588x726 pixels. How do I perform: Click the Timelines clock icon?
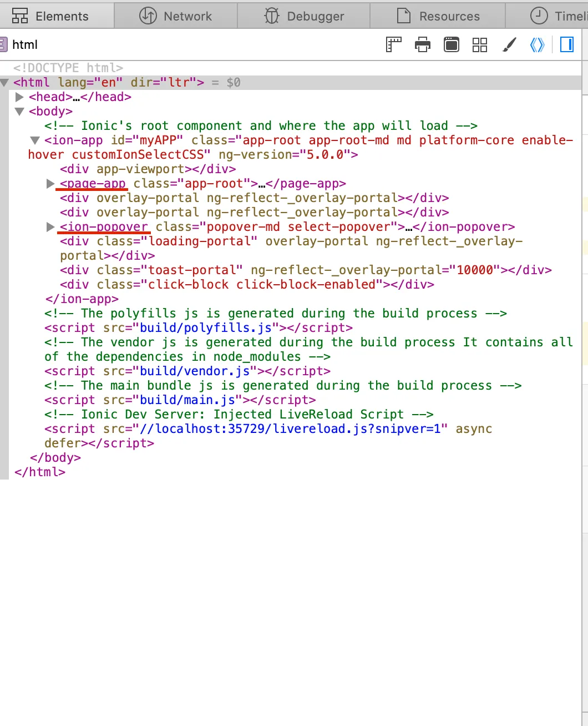click(539, 16)
